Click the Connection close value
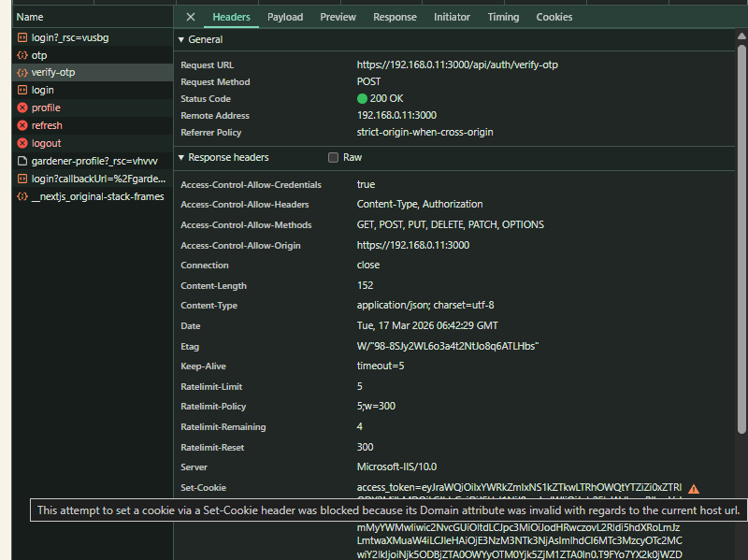Image resolution: width=748 pixels, height=560 pixels. (368, 265)
